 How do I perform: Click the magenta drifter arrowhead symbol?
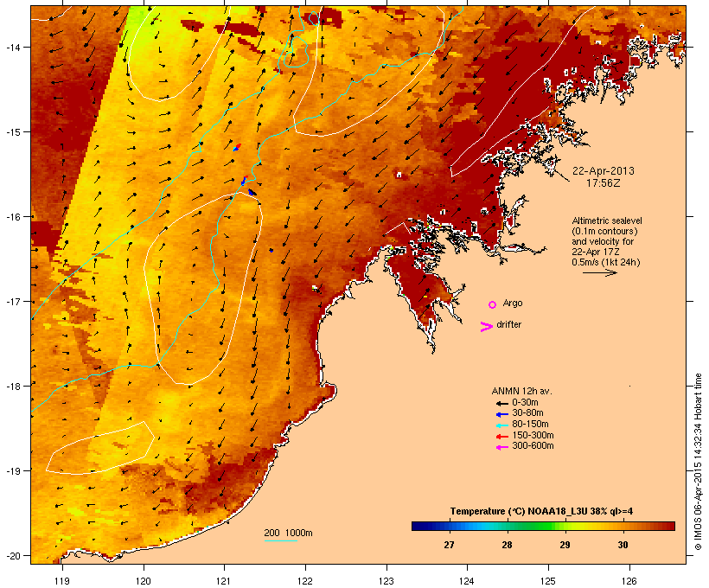coord(486,327)
